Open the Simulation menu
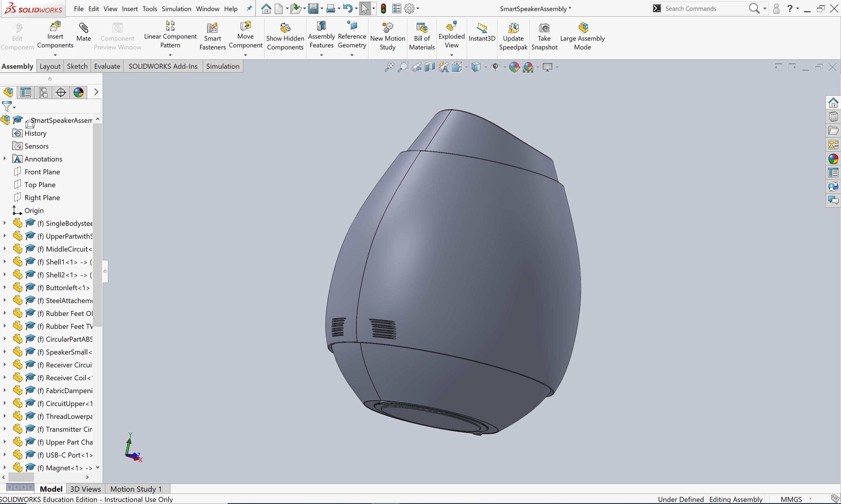The width and height of the screenshot is (841, 504). [x=176, y=9]
